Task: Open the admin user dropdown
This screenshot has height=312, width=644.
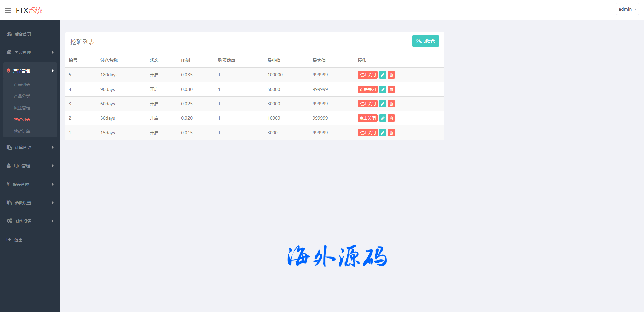Action: [627, 9]
